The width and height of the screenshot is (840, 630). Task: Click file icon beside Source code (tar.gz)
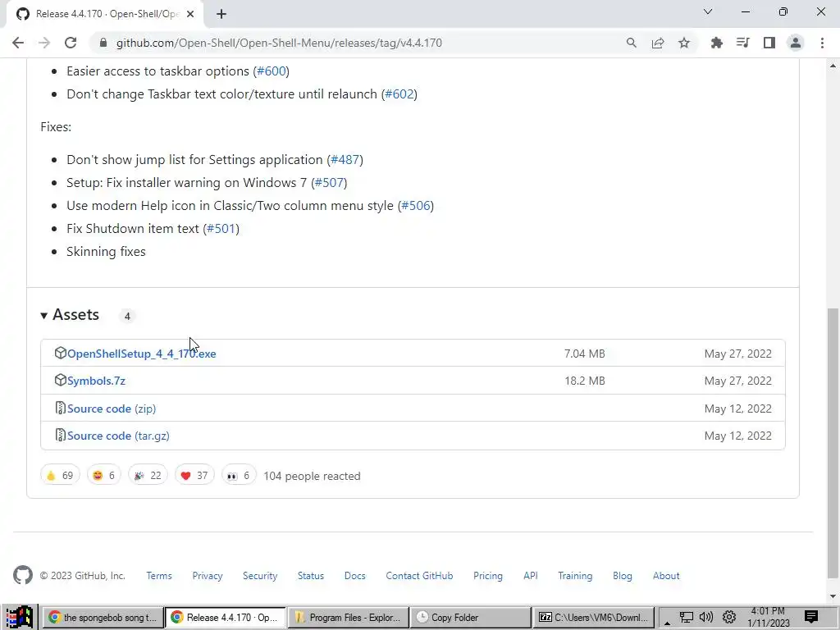pos(60,435)
